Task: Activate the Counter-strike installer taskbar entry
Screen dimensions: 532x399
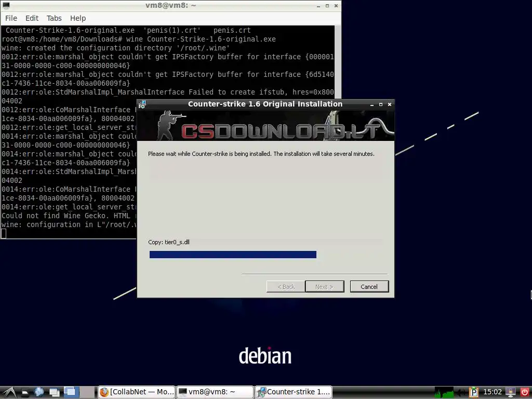Action: (x=294, y=392)
